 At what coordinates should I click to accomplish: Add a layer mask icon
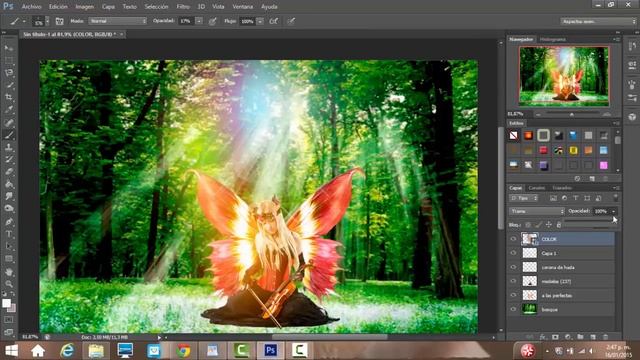tap(555, 337)
